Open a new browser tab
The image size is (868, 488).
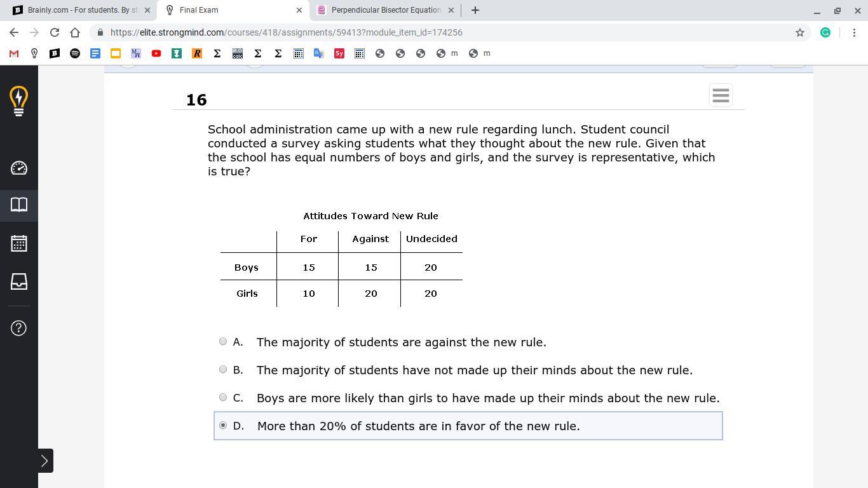tap(475, 10)
